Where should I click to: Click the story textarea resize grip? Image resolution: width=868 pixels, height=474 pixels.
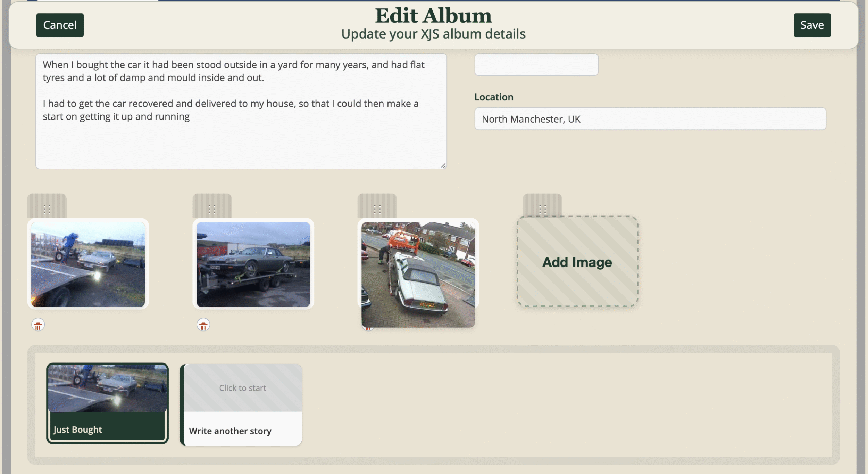(x=443, y=166)
